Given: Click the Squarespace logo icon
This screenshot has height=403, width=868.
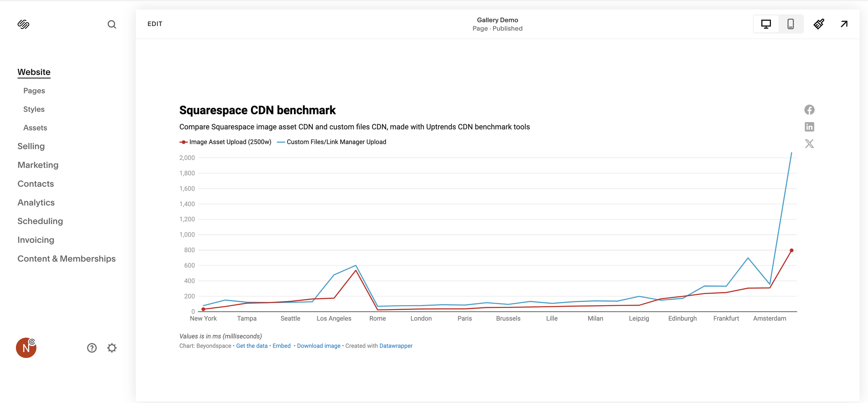Looking at the screenshot, I should 23,24.
